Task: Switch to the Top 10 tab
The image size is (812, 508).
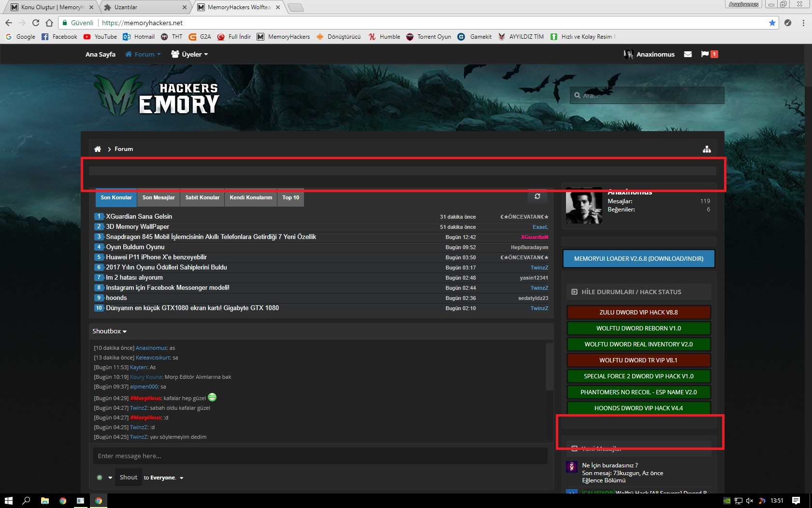Action: point(291,197)
